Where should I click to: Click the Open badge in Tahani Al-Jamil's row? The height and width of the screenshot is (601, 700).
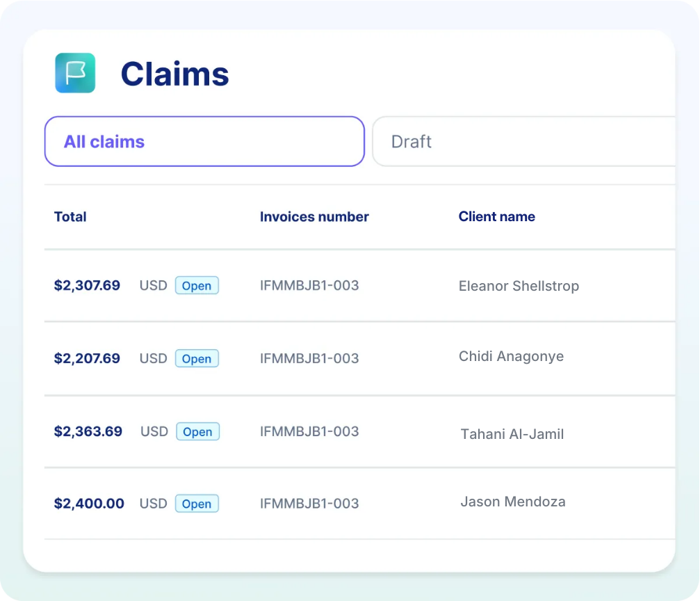(198, 431)
